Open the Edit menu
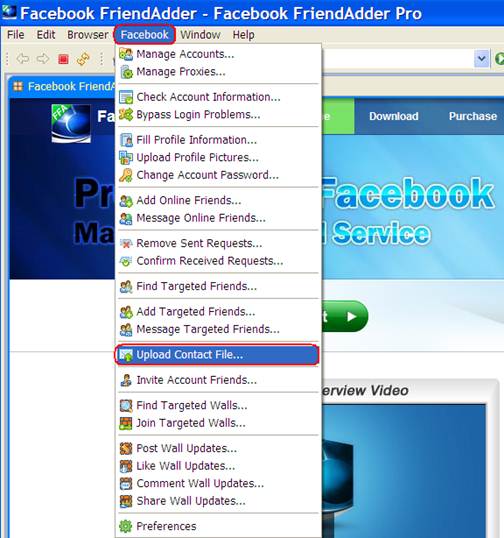This screenshot has height=538, width=504. coord(46,35)
